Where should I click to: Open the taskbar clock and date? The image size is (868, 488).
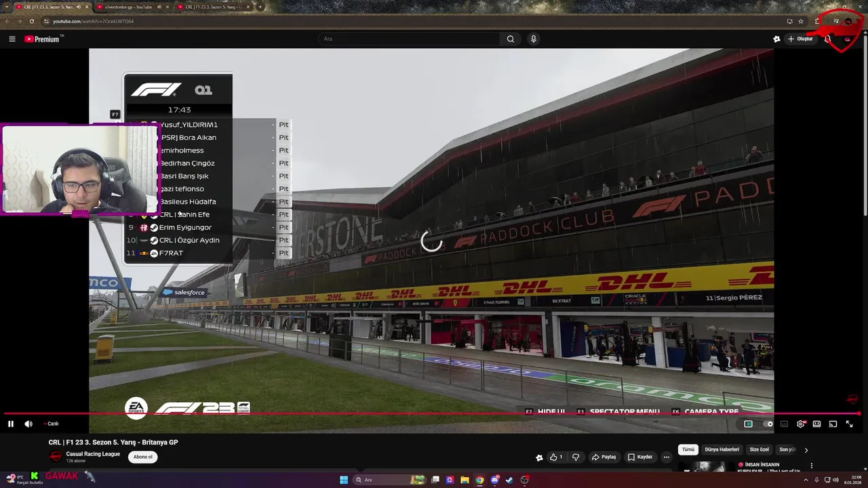(x=852, y=480)
